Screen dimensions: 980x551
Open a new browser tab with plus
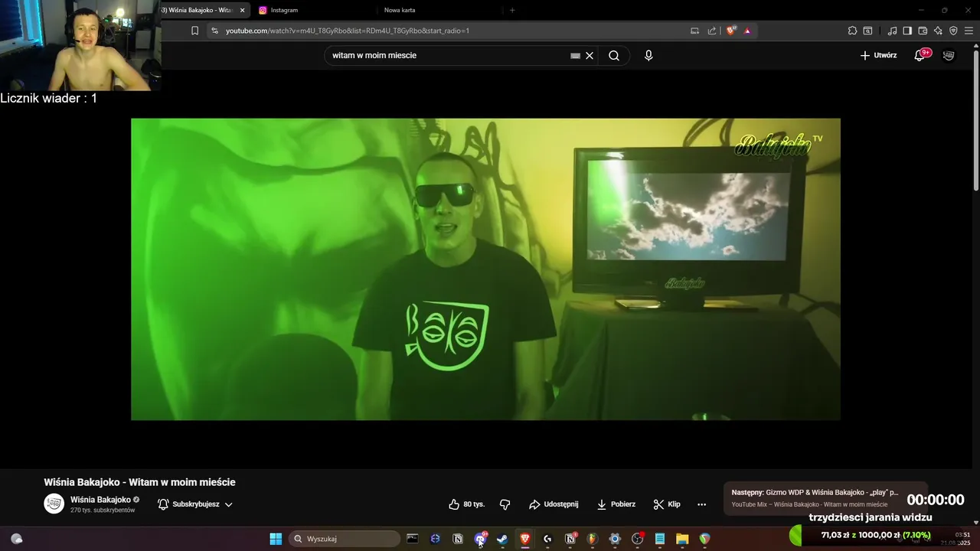point(512,10)
